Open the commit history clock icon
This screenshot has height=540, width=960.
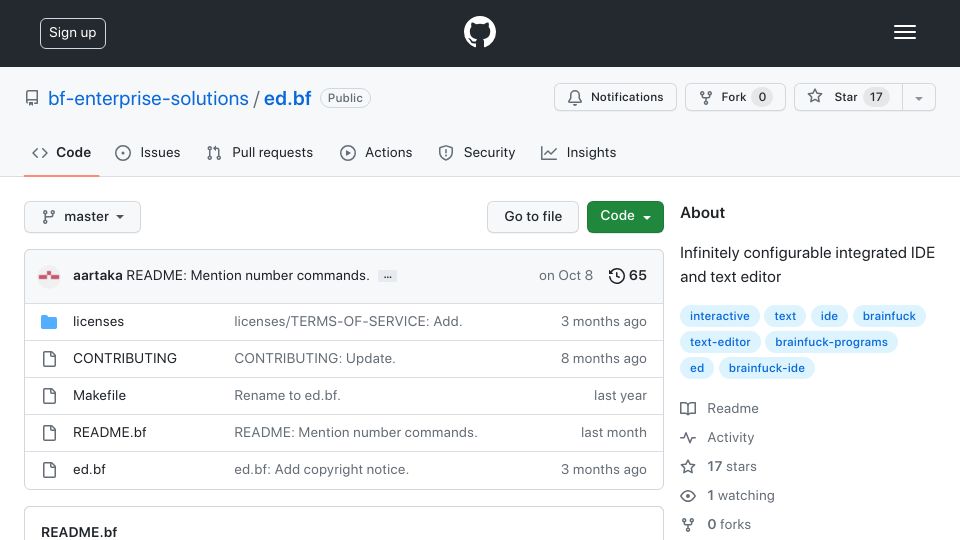point(617,276)
